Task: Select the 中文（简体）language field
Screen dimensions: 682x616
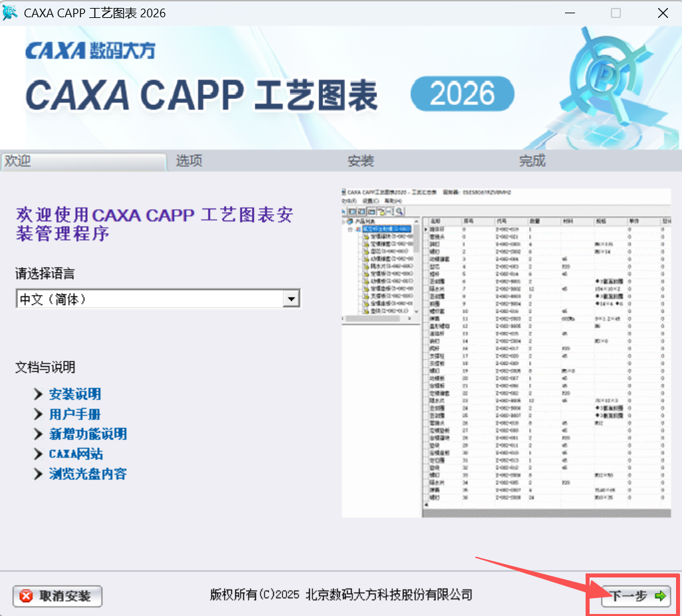Action: [x=158, y=298]
